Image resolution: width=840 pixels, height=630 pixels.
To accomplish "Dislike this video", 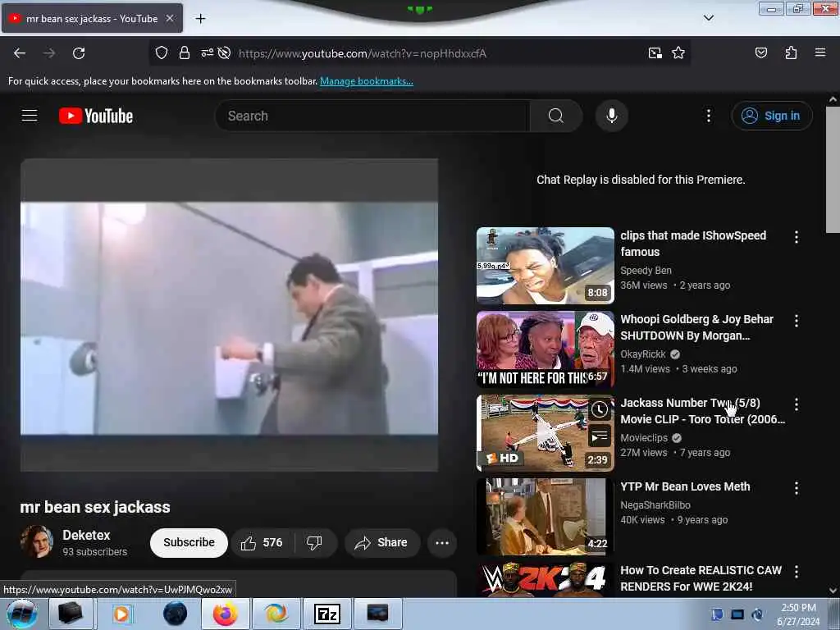I will point(315,543).
